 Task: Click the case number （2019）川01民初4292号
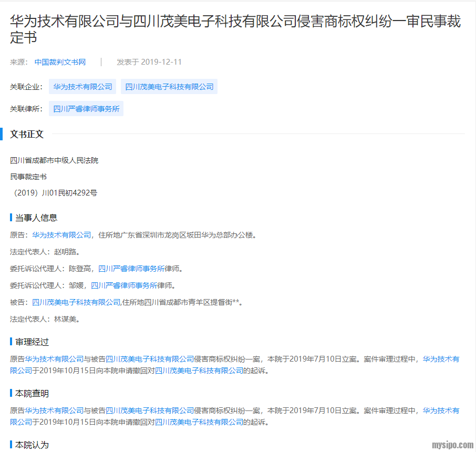click(x=54, y=193)
